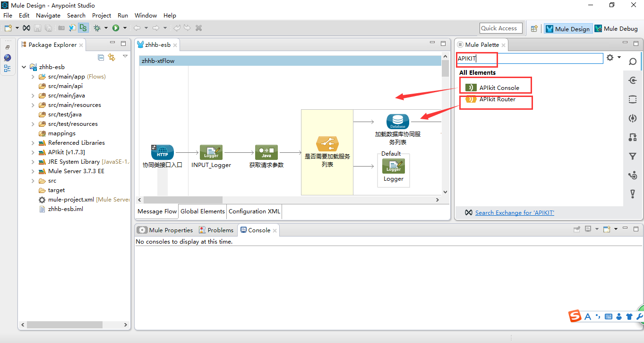Click the import file toolbar icon
This screenshot has height=343, width=644.
[72, 28]
